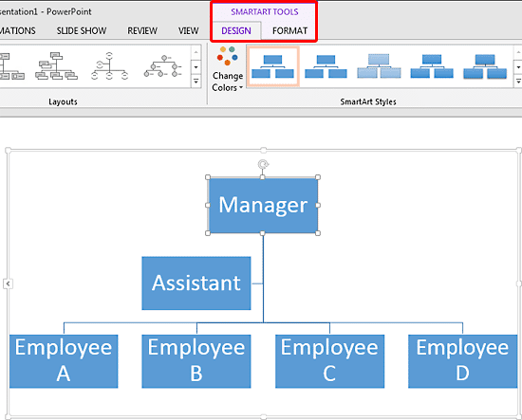Click the Layouts gallery down-row arrow
Viewport: 522px width, 420px height.
click(x=196, y=67)
